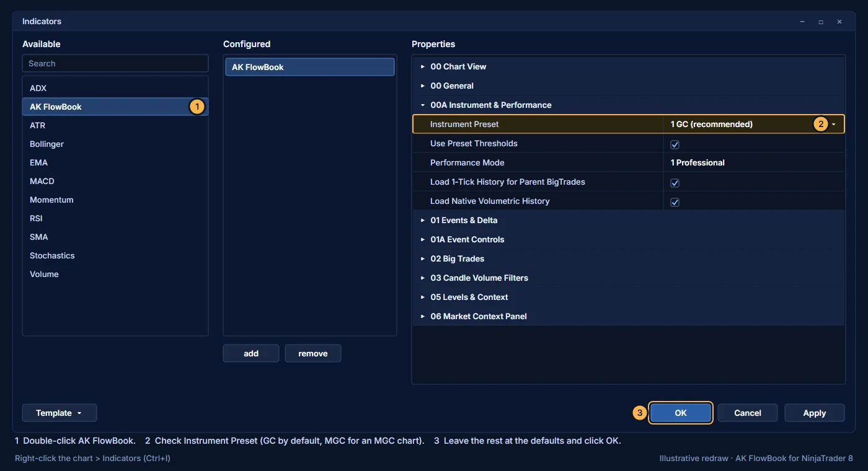868x471 pixels.
Task: Click the OK button
Action: click(681, 413)
